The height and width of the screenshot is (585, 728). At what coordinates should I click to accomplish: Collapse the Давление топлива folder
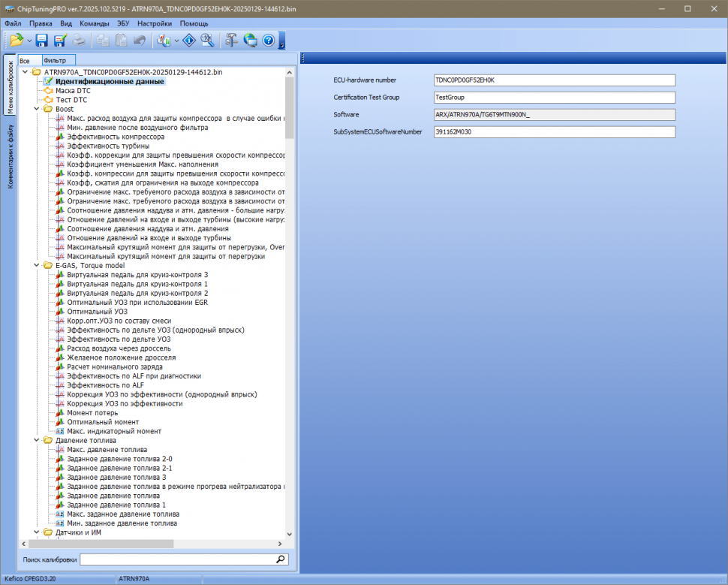pyautogui.click(x=38, y=441)
